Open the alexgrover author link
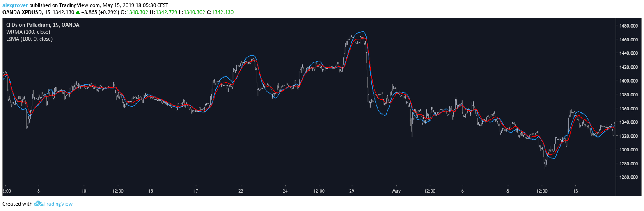Viewport: 644px width, 211px height. click(x=15, y=5)
